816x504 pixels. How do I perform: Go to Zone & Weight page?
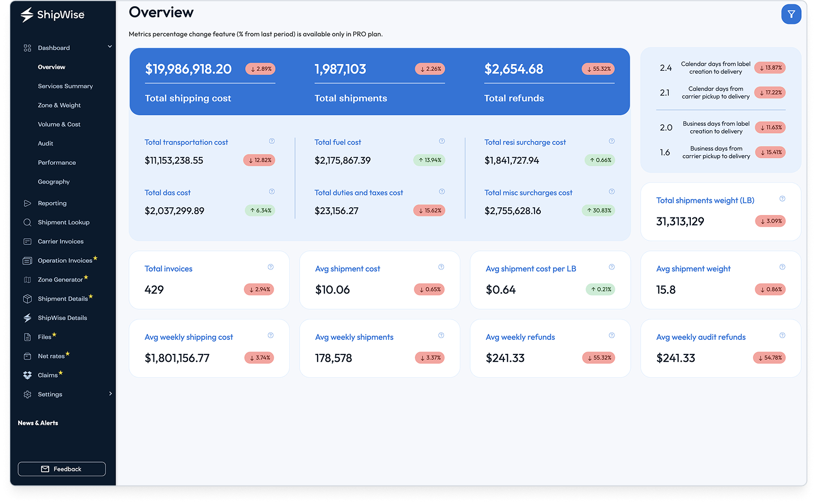click(x=59, y=105)
